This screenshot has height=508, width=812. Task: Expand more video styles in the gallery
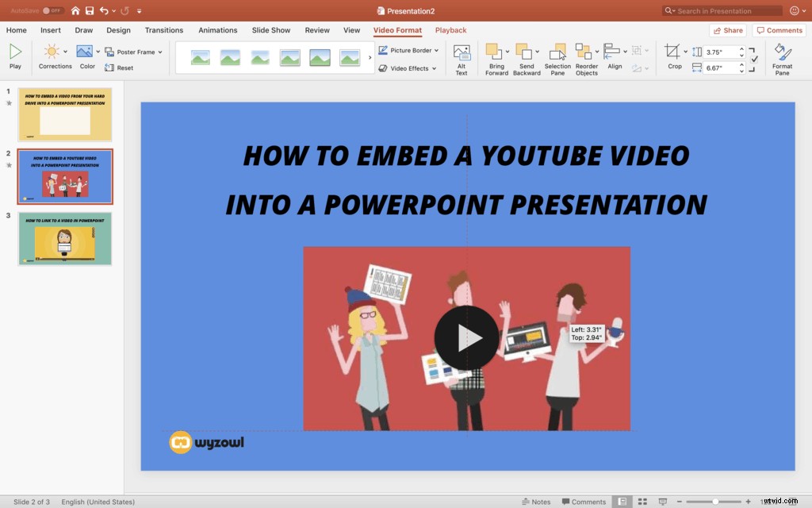(369, 58)
